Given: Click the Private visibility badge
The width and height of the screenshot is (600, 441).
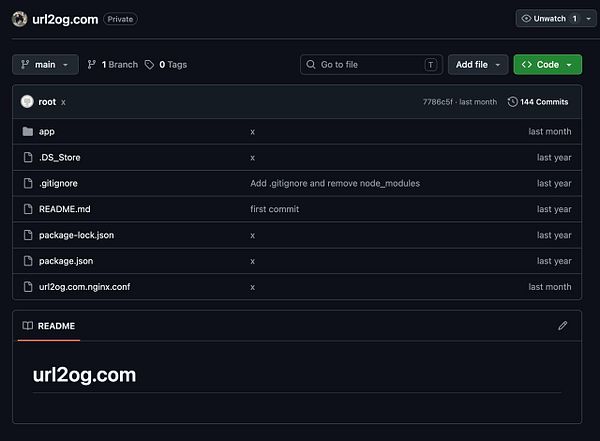Looking at the screenshot, I should click(120, 19).
